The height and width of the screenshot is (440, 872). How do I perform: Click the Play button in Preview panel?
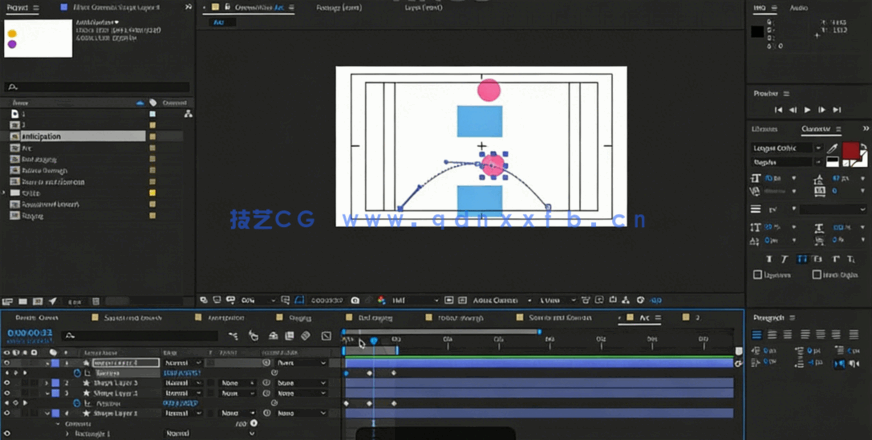click(x=807, y=109)
